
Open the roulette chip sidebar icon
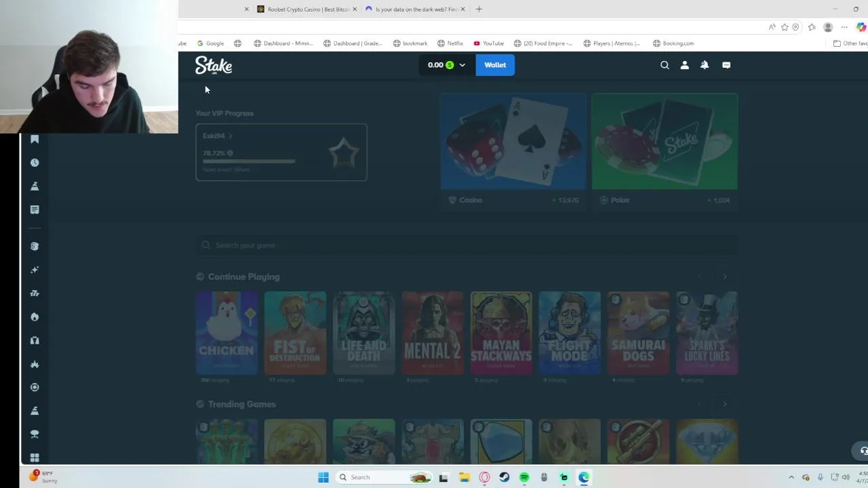pos(35,387)
